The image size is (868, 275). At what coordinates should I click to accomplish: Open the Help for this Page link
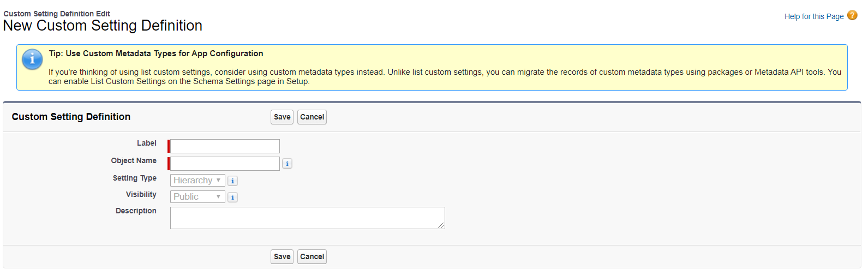pos(813,16)
